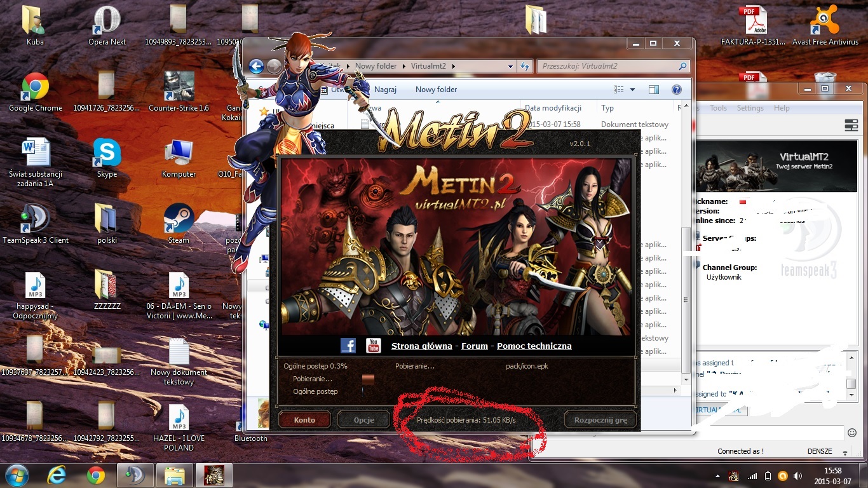
Task: Launch Counter-Strike 1.6 desktop shortcut
Action: (179, 93)
